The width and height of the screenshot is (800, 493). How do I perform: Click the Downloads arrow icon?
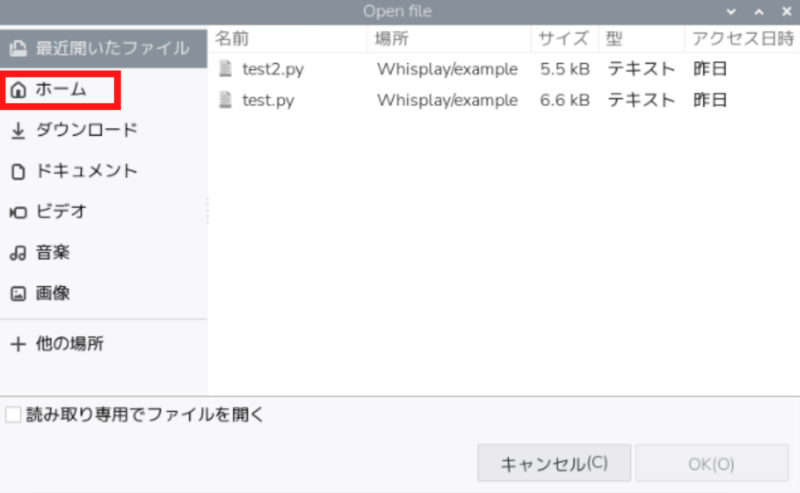point(17,131)
